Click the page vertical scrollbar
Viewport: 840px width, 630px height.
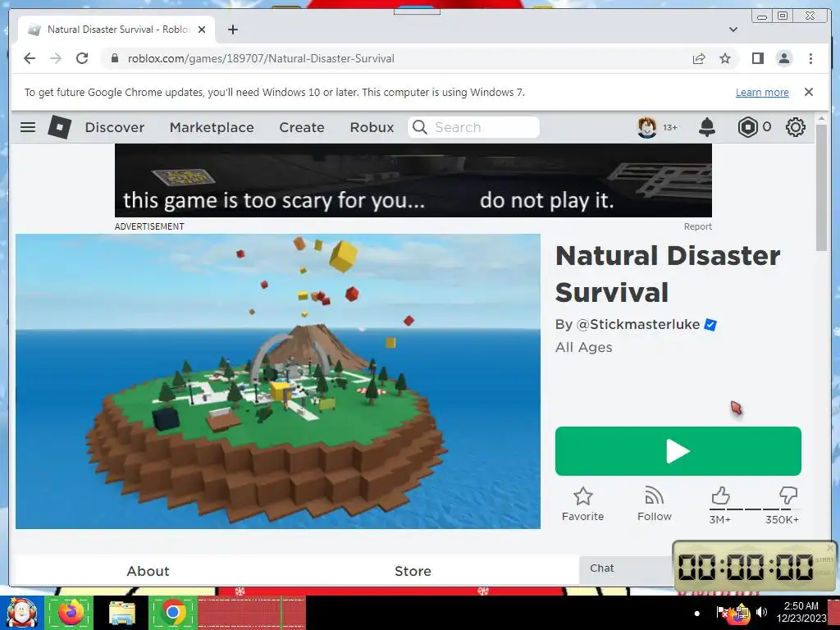[x=821, y=188]
